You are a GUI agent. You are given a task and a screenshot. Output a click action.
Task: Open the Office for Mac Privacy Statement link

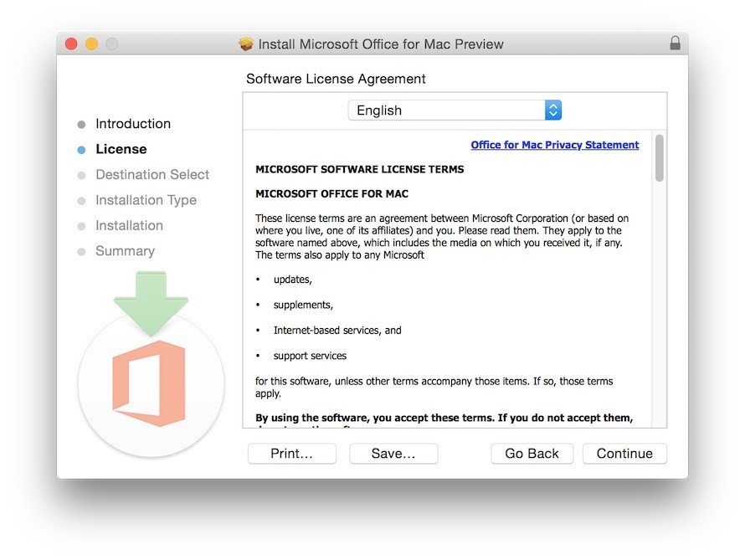554,145
